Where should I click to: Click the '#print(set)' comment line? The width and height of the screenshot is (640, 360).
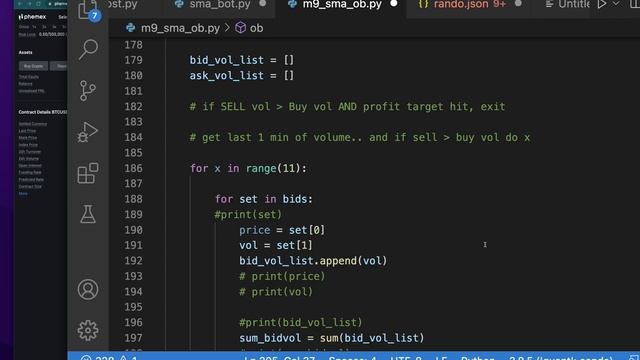(x=248, y=215)
